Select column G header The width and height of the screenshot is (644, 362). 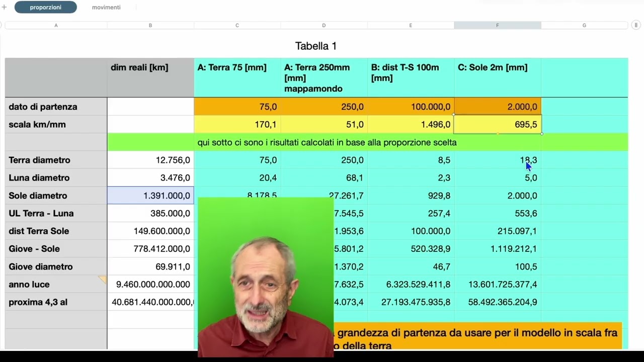coord(584,25)
